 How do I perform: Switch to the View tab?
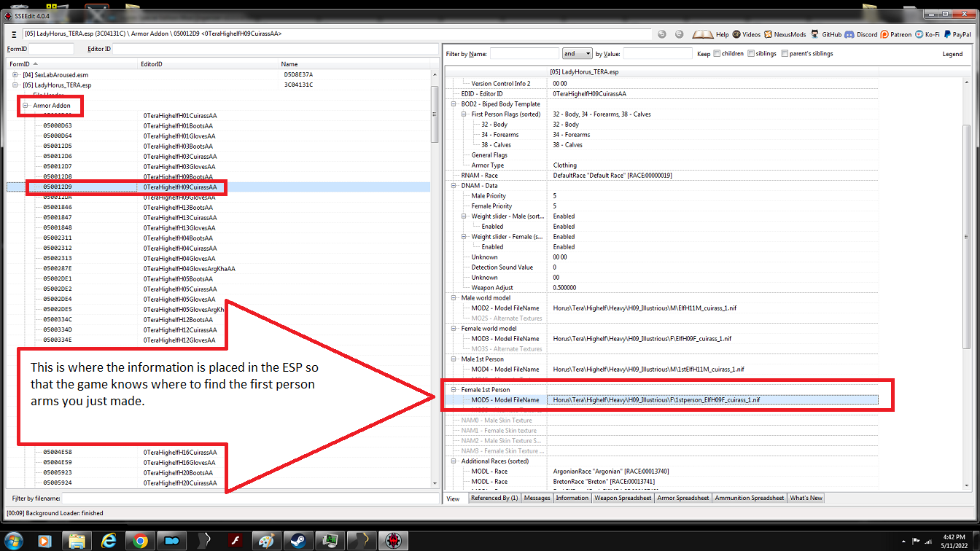(453, 499)
